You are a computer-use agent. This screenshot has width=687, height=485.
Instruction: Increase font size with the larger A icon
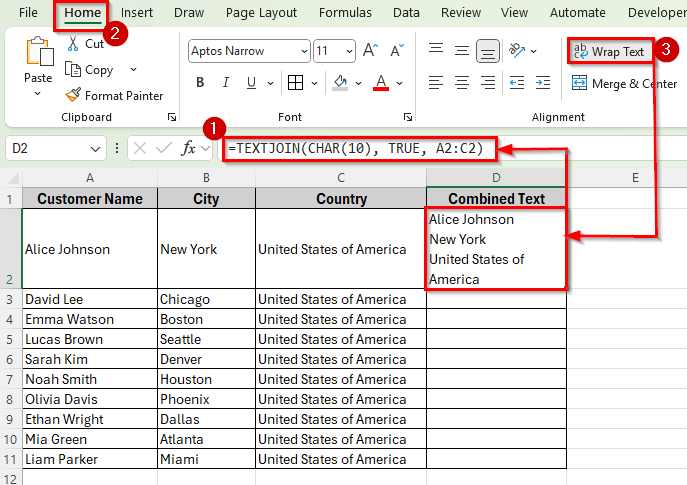pyautogui.click(x=370, y=50)
